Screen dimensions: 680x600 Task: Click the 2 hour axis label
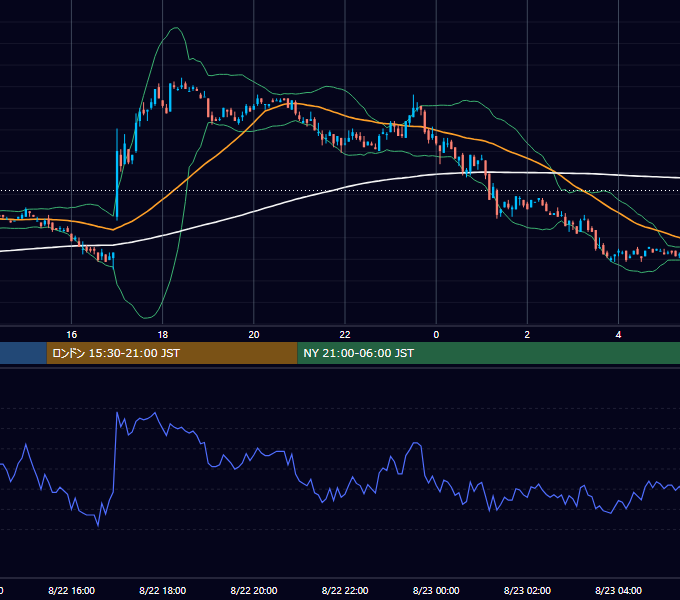[x=527, y=335]
